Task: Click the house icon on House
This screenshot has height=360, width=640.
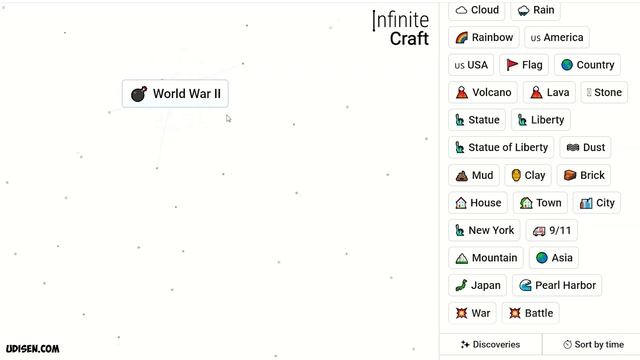Action: click(x=461, y=203)
